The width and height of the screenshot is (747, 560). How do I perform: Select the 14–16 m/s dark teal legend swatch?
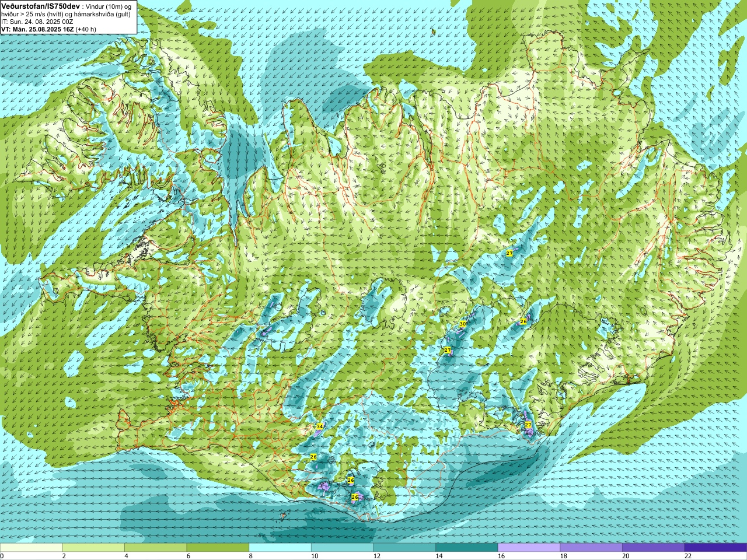pos(467,548)
